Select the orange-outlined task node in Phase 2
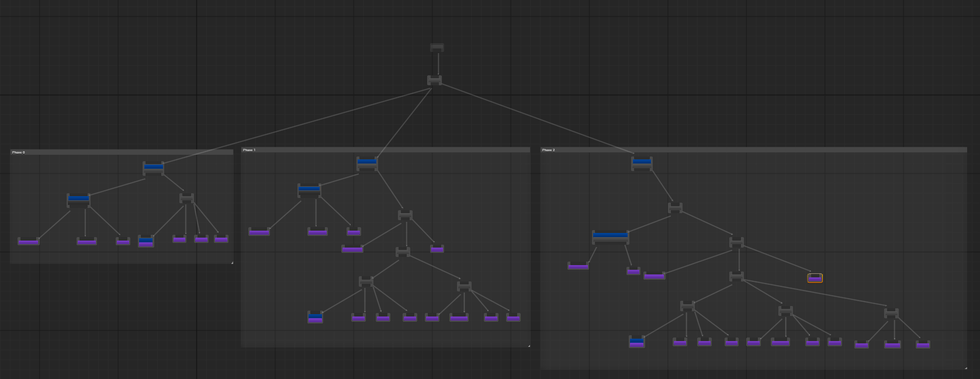This screenshot has width=980, height=379. pyautogui.click(x=815, y=278)
